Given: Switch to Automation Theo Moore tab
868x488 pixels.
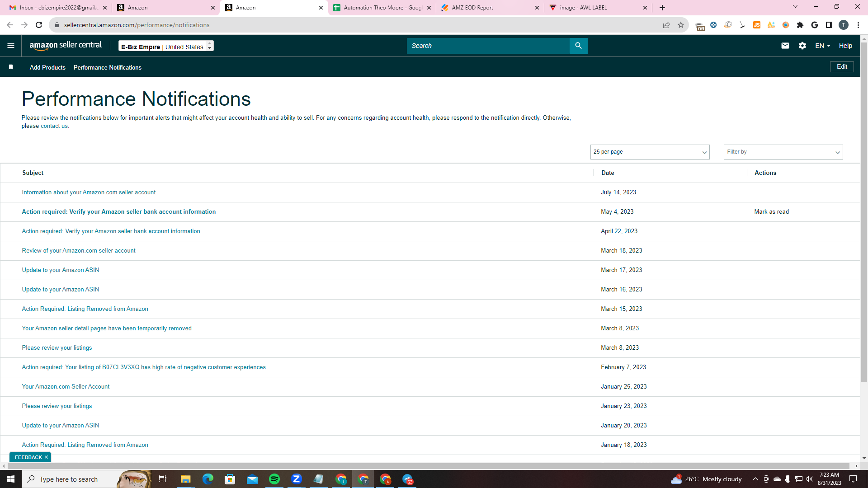Looking at the screenshot, I should coord(381,8).
